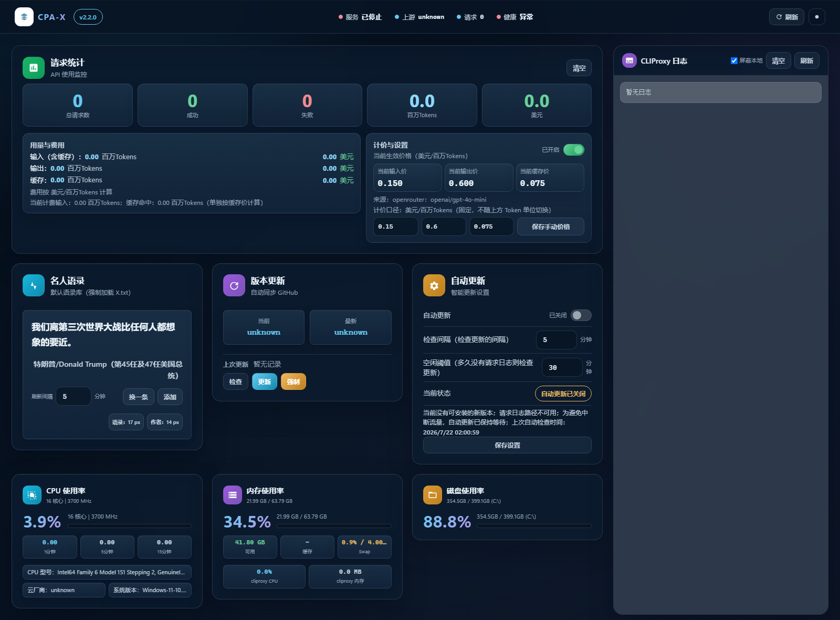Save auto-update settings with 保存设置

507,445
